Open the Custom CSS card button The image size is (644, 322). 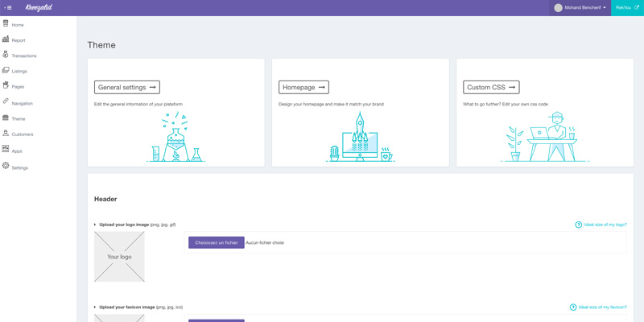[x=491, y=87]
